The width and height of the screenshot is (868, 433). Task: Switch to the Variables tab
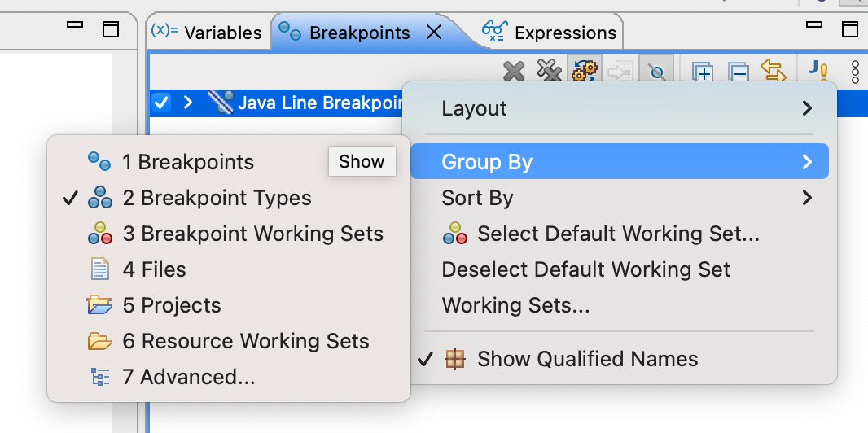coord(209,33)
